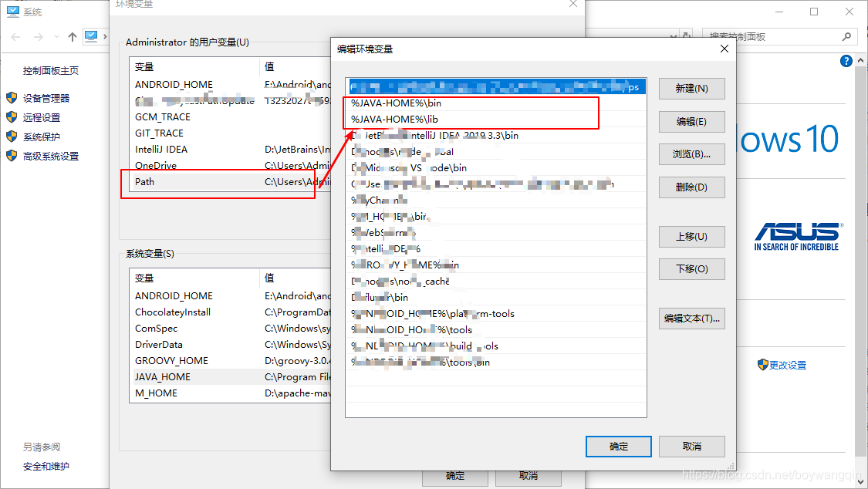
Task: Open 安全和维护 link
Action: pos(46,467)
